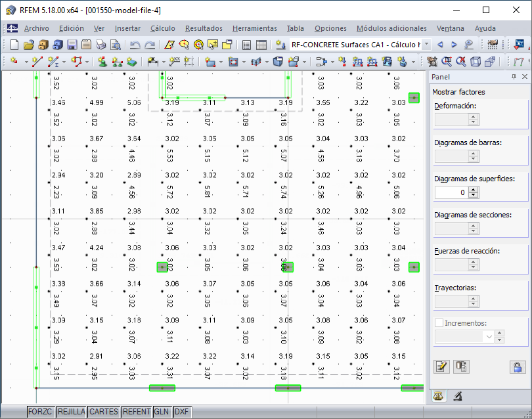The image size is (532, 419).
Task: Expand the polyline tool dropdown arrow
Action: click(x=87, y=62)
